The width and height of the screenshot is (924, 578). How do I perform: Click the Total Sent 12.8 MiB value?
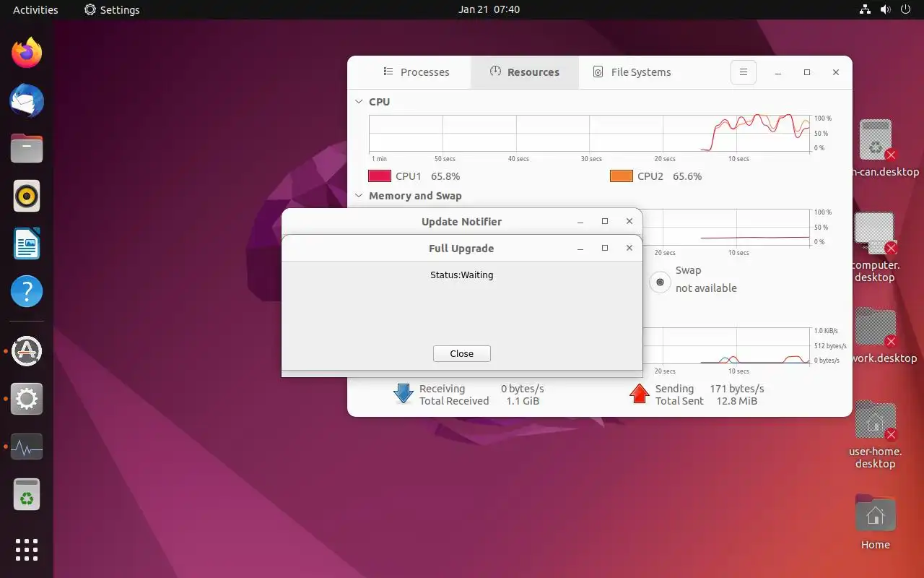click(x=736, y=401)
